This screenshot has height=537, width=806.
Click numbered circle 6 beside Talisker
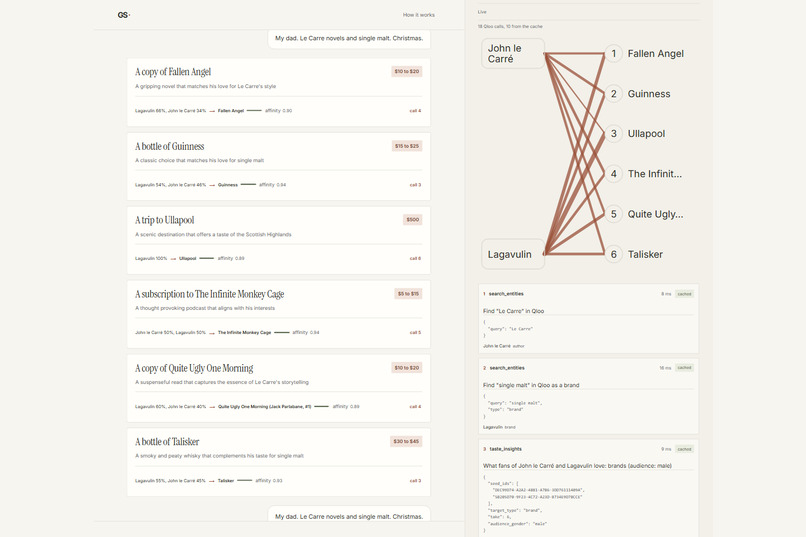click(613, 254)
